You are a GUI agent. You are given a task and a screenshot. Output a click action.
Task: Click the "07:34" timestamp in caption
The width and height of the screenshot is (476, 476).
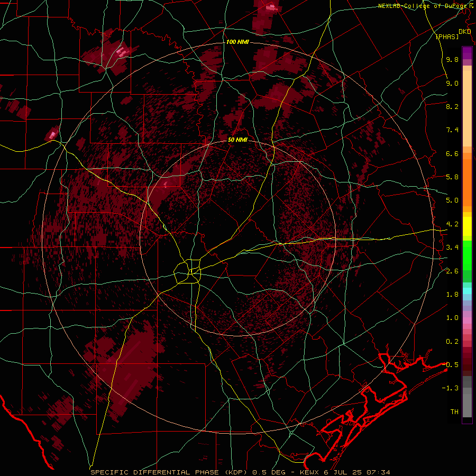point(378,472)
